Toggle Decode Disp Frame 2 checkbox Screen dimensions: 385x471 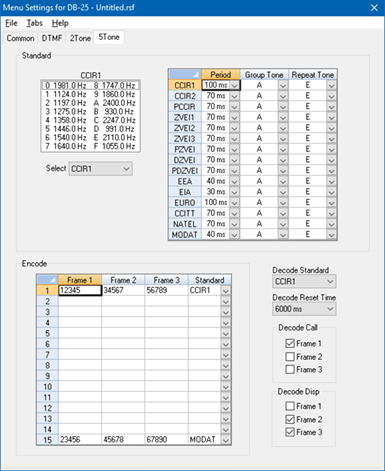coord(290,419)
